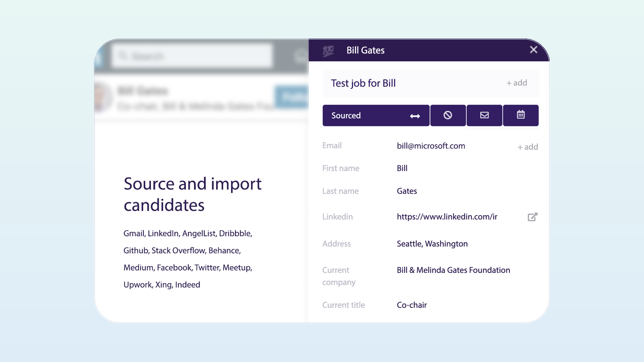Click the address Seattle, Washington
The width and height of the screenshot is (644, 362).
[432, 244]
